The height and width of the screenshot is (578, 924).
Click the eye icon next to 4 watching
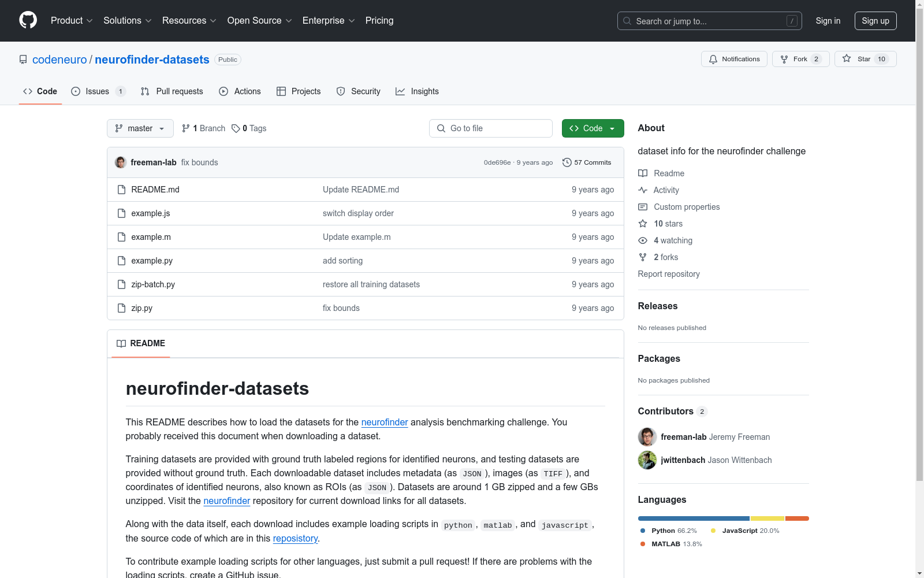coord(643,240)
